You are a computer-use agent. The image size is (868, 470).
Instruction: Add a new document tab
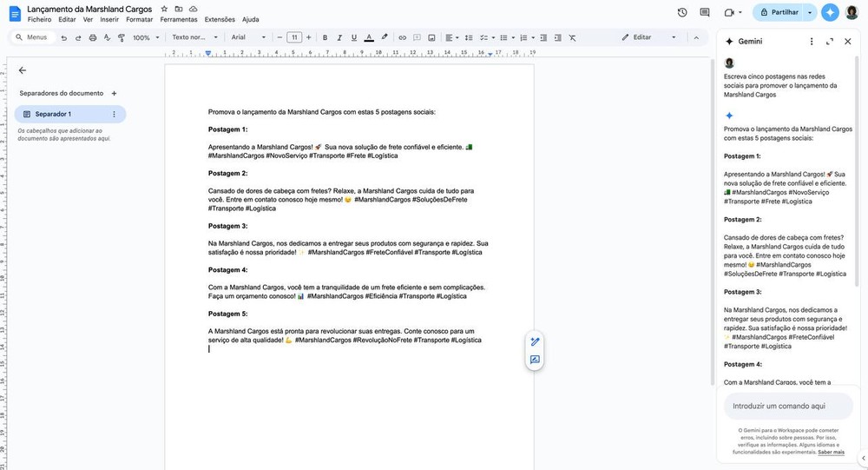click(114, 93)
